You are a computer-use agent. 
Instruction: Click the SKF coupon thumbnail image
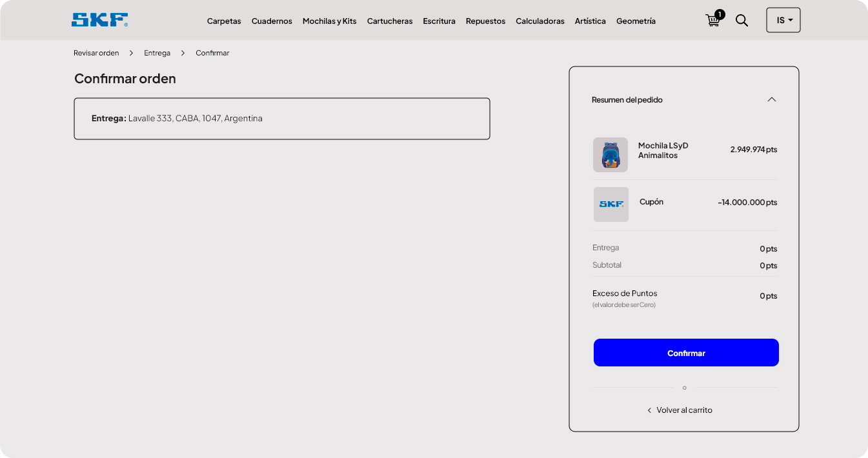(611, 204)
